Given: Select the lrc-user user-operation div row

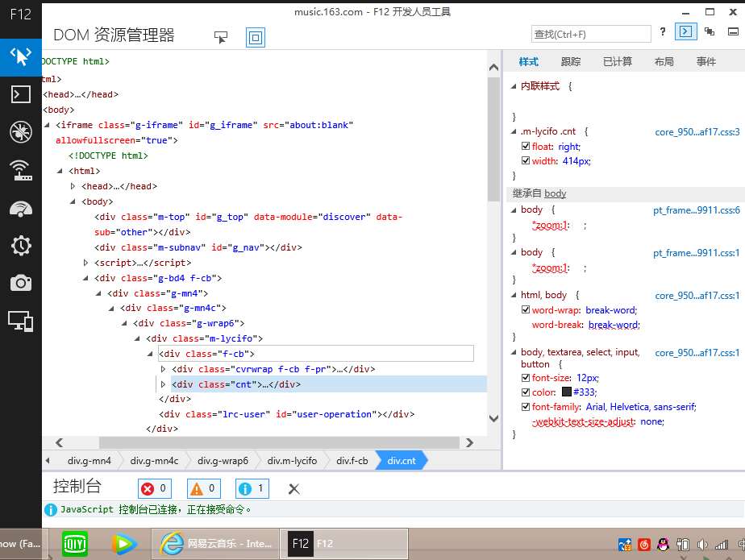Looking at the screenshot, I should (286, 414).
